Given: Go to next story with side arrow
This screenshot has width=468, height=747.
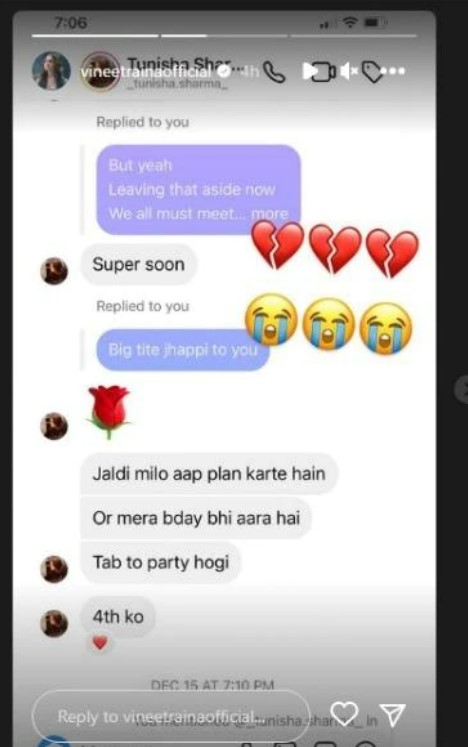Looking at the screenshot, I should point(462,389).
